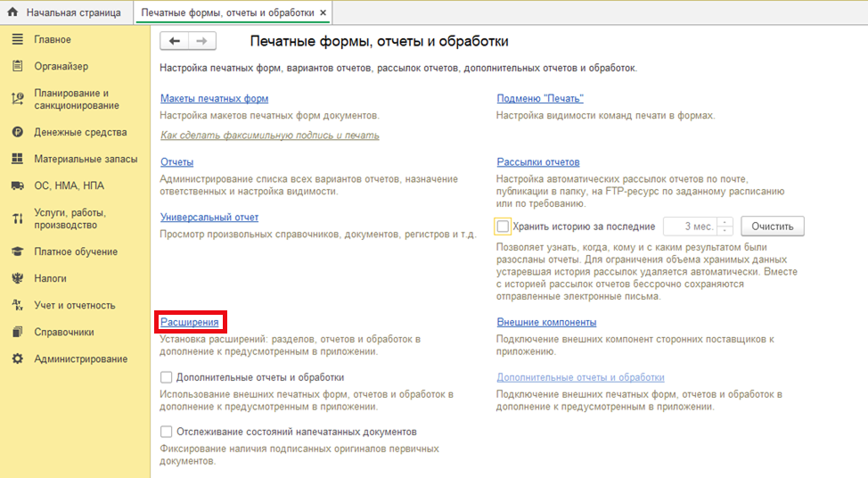Open the Денежные средства section
This screenshot has height=478, width=868.
pyautogui.click(x=80, y=132)
